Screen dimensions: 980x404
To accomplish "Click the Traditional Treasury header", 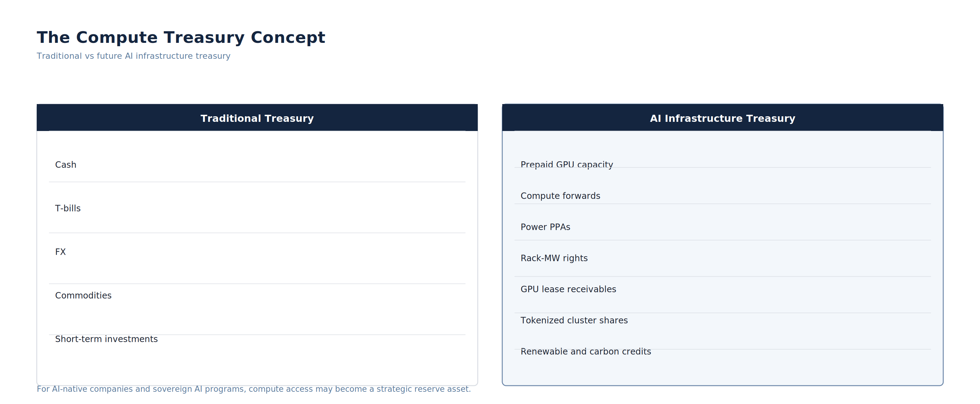I will [x=257, y=118].
